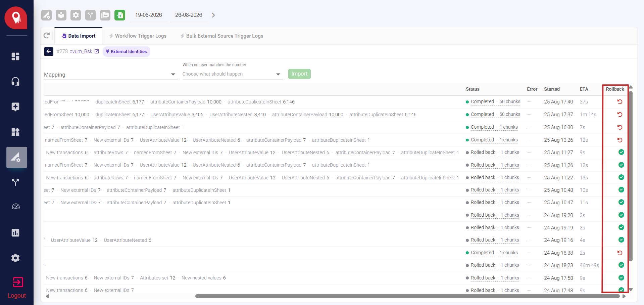Image resolution: width=644 pixels, height=305 pixels.
Task: Open the bar chart reports icon in sidebar
Action: 15,233
